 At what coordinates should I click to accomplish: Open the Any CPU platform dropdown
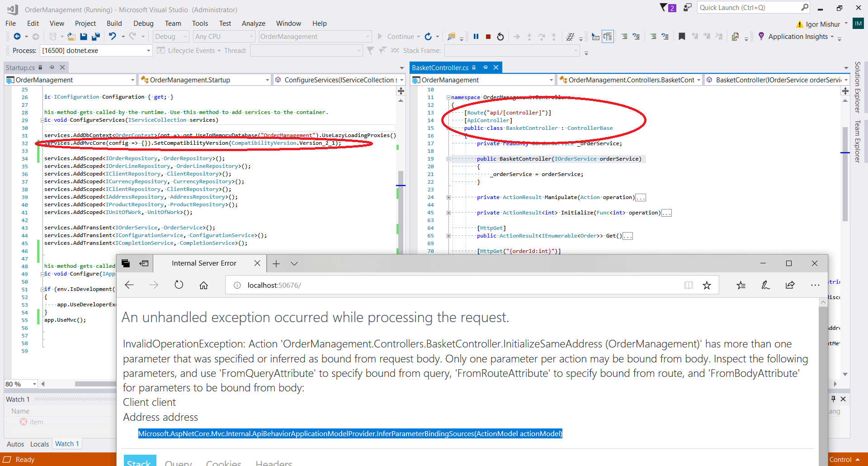click(x=224, y=37)
